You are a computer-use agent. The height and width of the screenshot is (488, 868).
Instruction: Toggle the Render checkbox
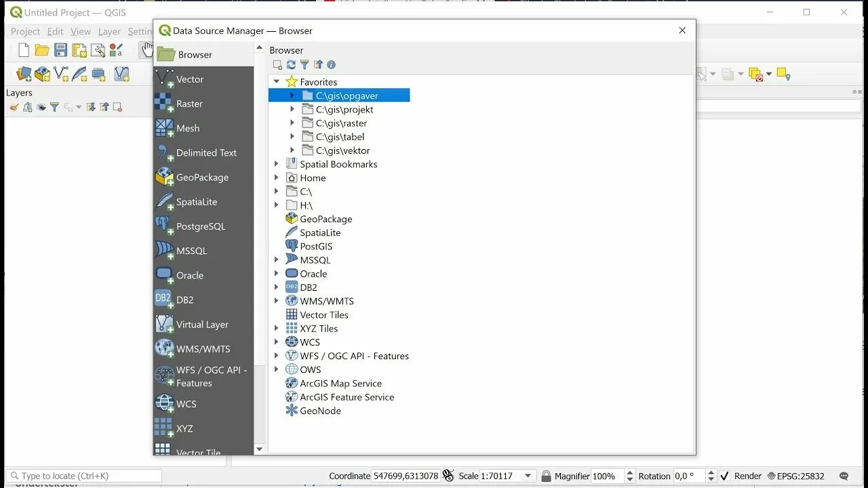tap(725, 476)
